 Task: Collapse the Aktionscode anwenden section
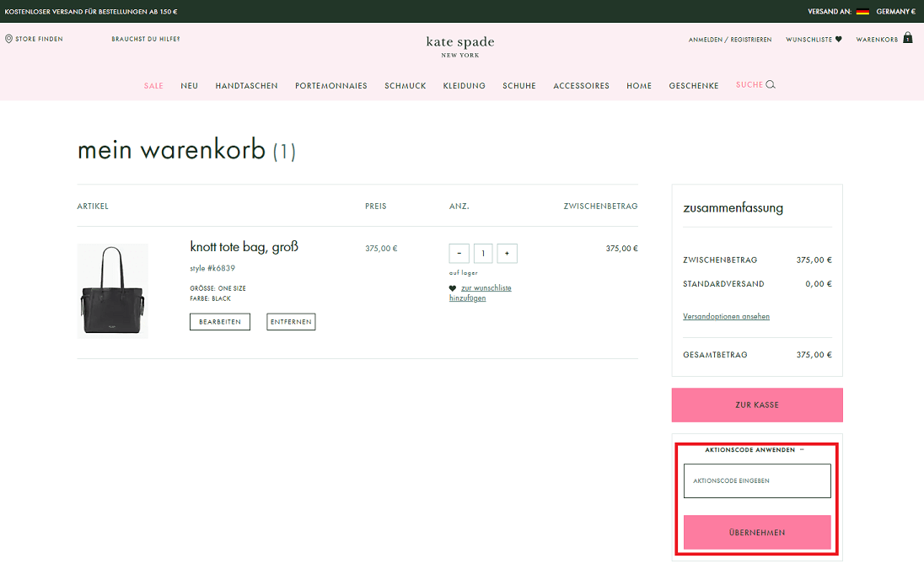click(x=802, y=449)
